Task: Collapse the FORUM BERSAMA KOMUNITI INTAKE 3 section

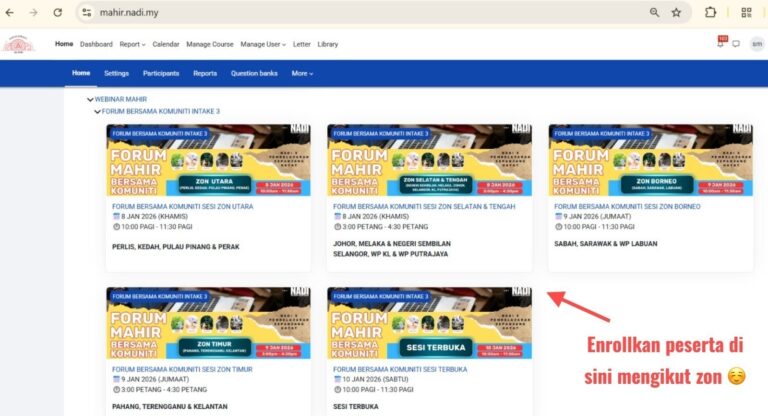Action: pos(98,111)
